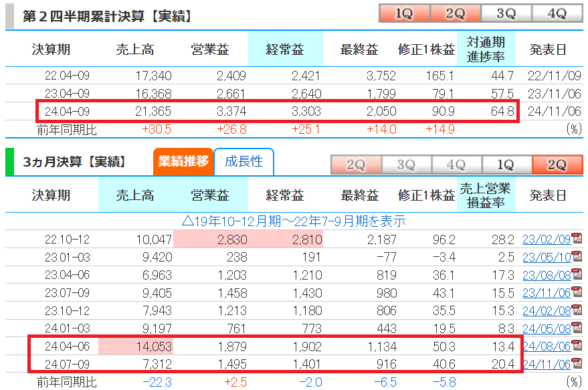Viewport: 588px width, 390px height.
Task: Open the 23/02/09 announcement link
Action: tap(547, 239)
